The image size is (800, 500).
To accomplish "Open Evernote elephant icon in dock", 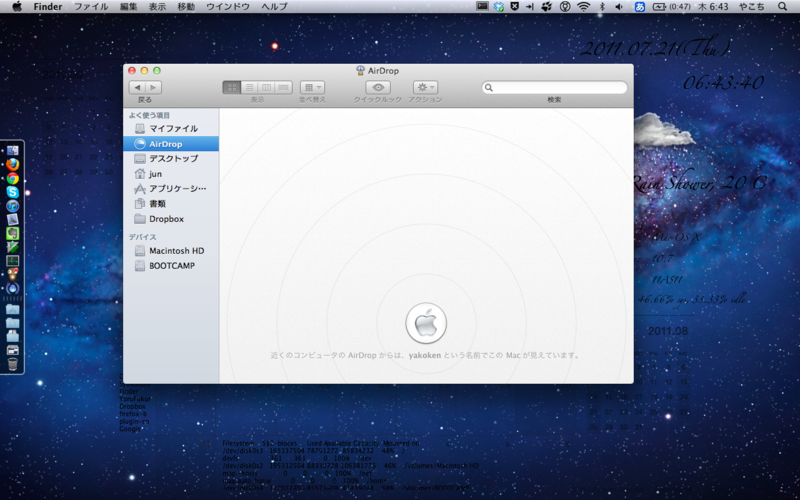I will [13, 234].
